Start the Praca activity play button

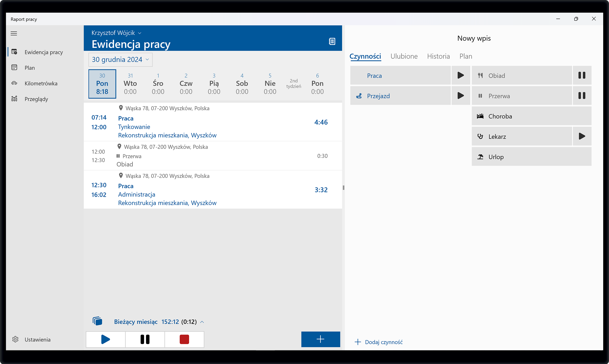(460, 75)
